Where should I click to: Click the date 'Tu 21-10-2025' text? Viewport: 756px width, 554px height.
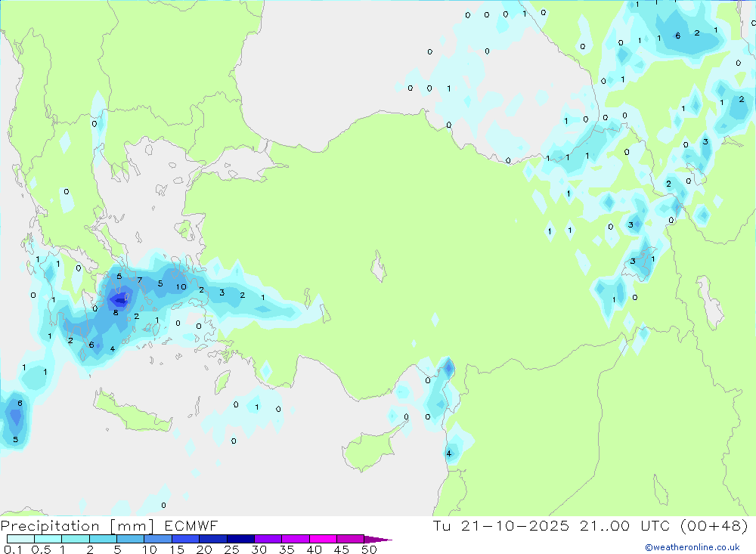[x=501, y=526]
